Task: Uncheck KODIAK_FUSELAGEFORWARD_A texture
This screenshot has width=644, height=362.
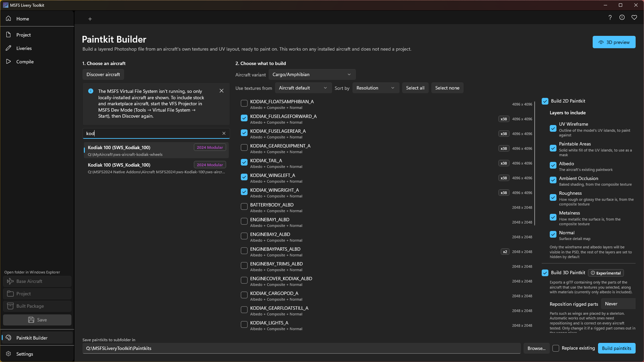Action: [244, 118]
